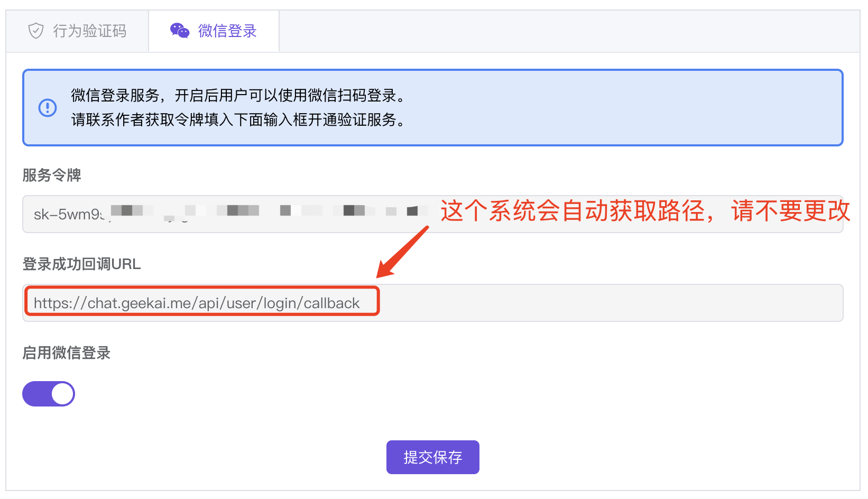Click the sk-5wm9 token text
This screenshot has width=868, height=499.
pos(69,214)
